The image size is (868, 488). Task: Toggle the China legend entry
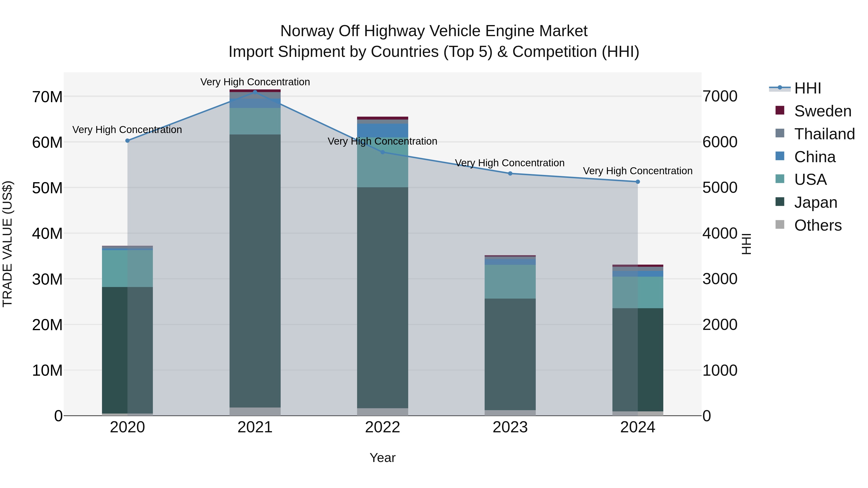click(x=805, y=157)
